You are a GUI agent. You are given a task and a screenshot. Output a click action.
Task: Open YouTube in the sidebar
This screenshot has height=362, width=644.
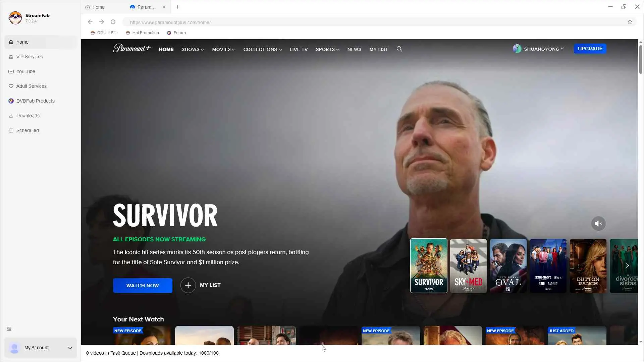[41, 71]
